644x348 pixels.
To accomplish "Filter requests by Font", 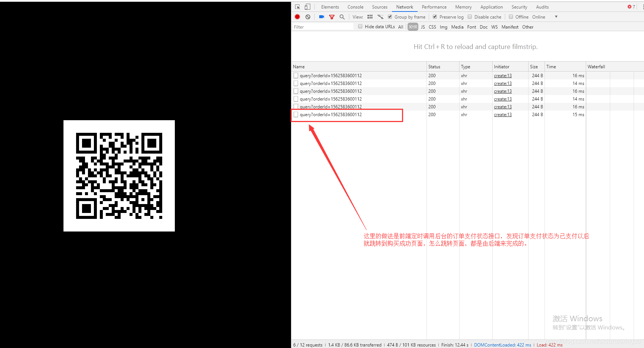I will 471,27.
